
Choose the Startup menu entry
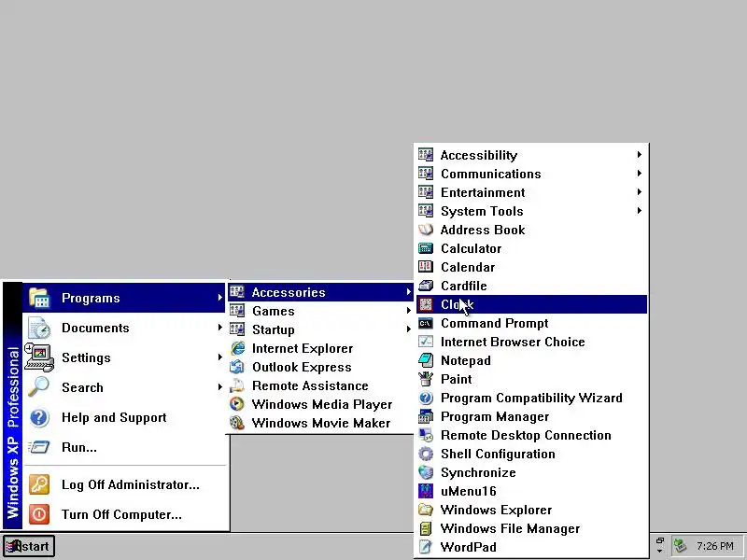(x=320, y=329)
